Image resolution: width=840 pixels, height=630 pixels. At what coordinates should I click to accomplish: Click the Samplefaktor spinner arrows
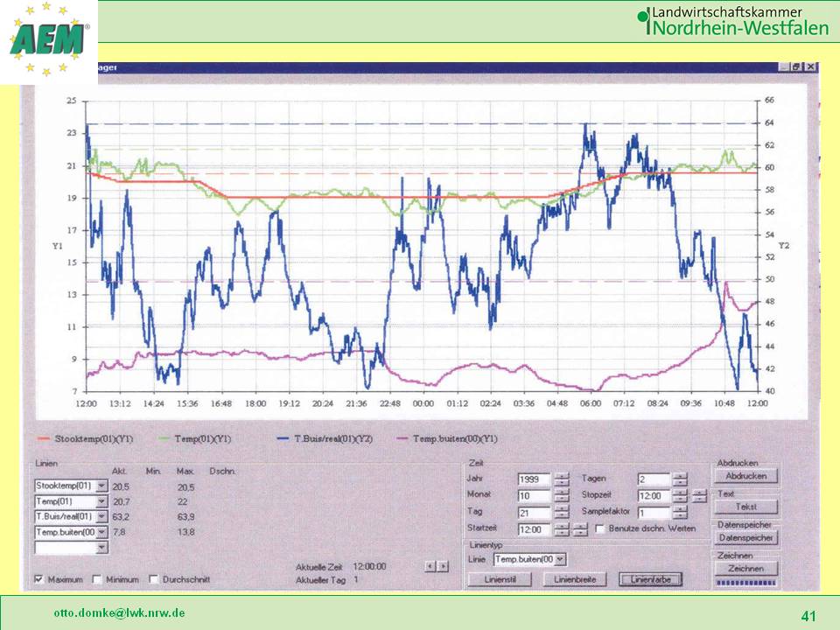680,513
